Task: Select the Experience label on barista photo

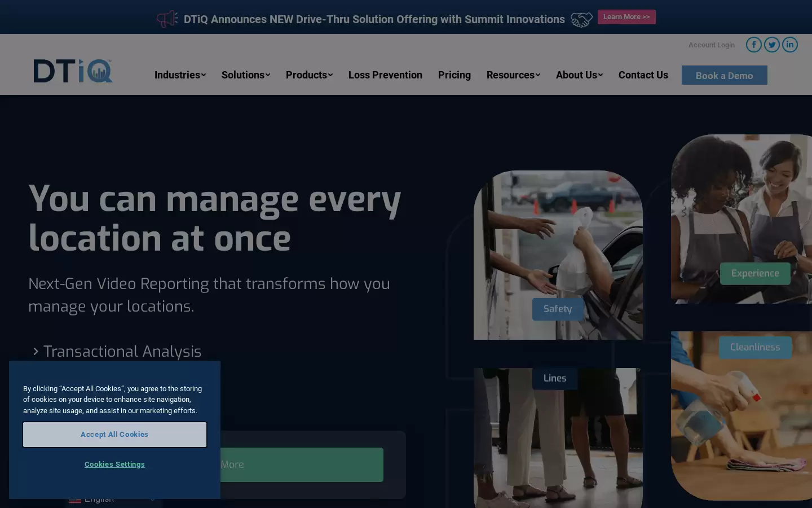Action: pos(755,273)
